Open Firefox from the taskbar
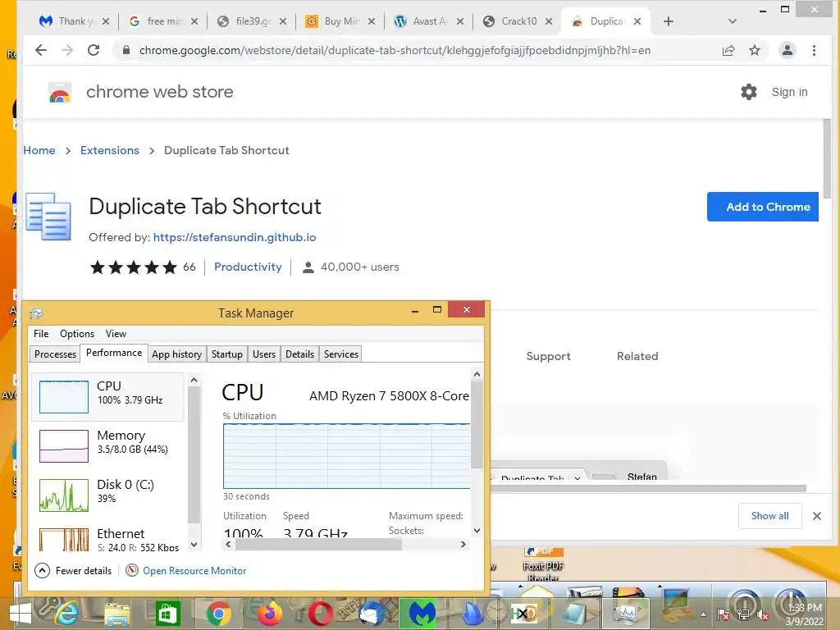The width and height of the screenshot is (840, 630). click(x=269, y=614)
